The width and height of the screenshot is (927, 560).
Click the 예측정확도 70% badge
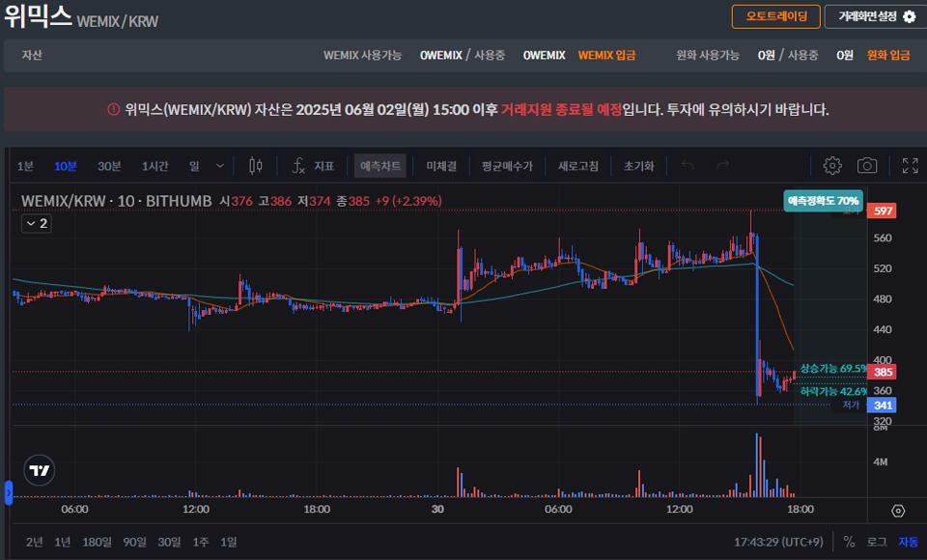pyautogui.click(x=823, y=201)
